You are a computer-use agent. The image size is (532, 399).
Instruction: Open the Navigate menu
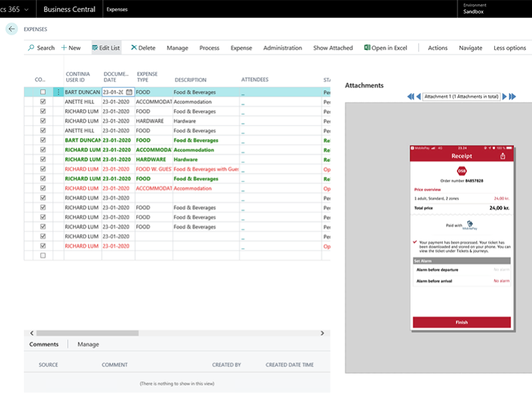point(470,48)
